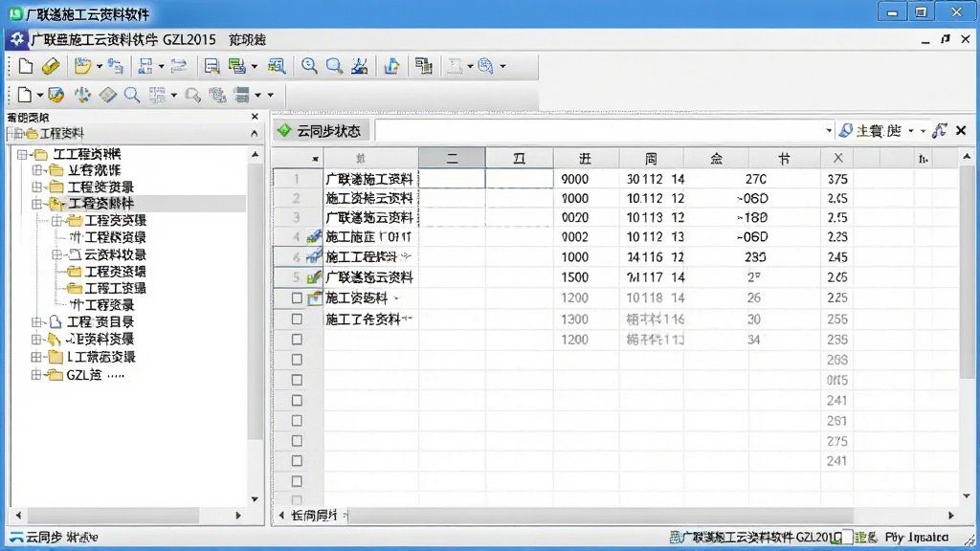Click row header number 1

tap(297, 179)
